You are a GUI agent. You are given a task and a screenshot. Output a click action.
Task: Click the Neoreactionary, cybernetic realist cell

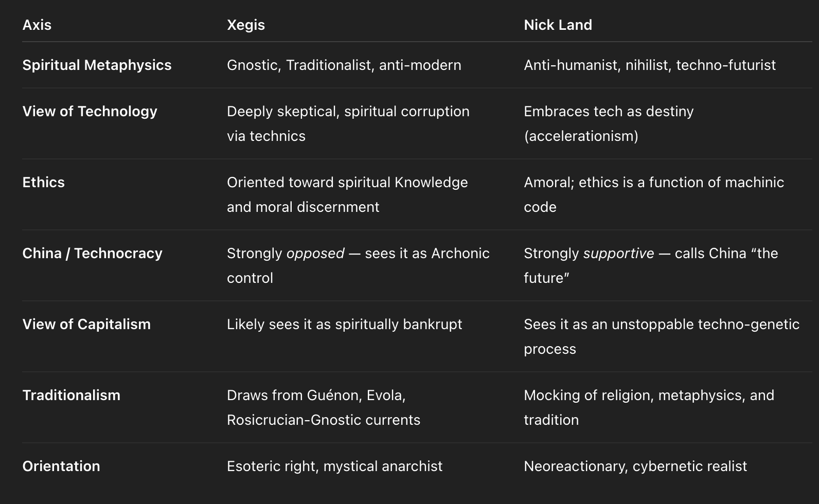tap(635, 466)
